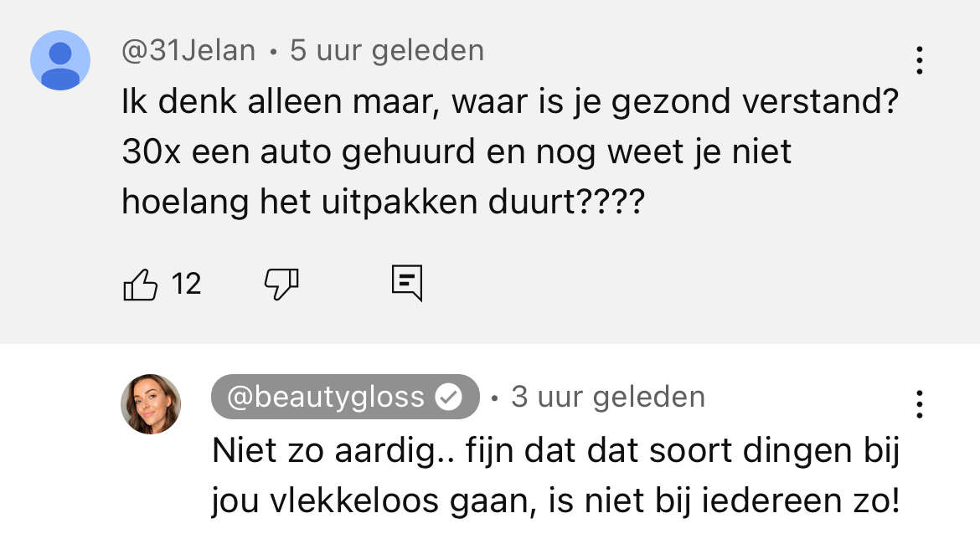Open the three-dot menu on beautygloss's reply
This screenshot has height=544, width=980.
click(920, 404)
